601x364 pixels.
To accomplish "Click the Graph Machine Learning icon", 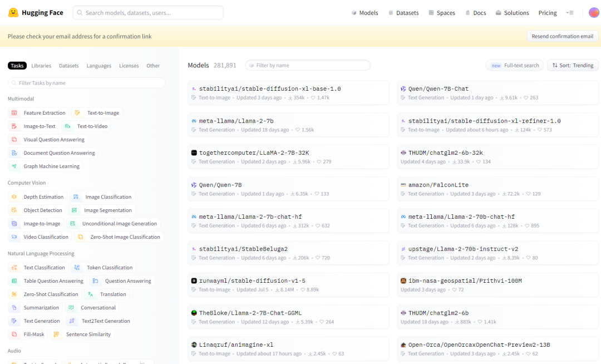I will (x=14, y=166).
